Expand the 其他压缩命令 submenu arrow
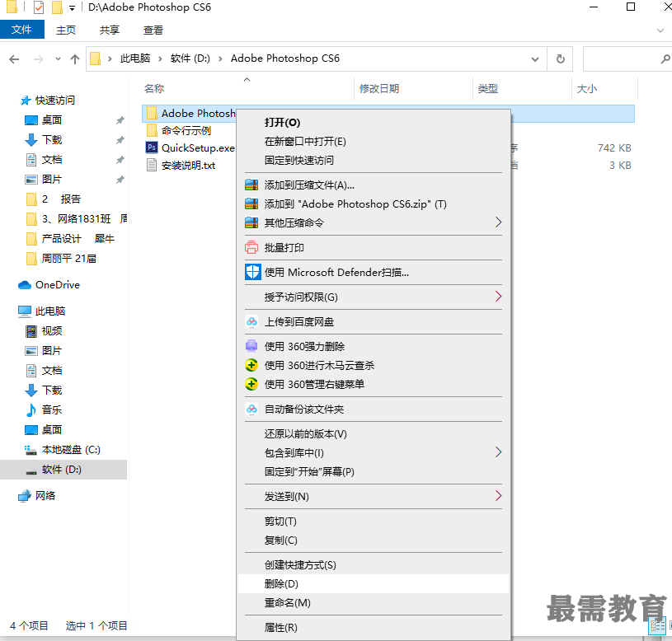Viewport: 672px width, 641px height. (498, 222)
